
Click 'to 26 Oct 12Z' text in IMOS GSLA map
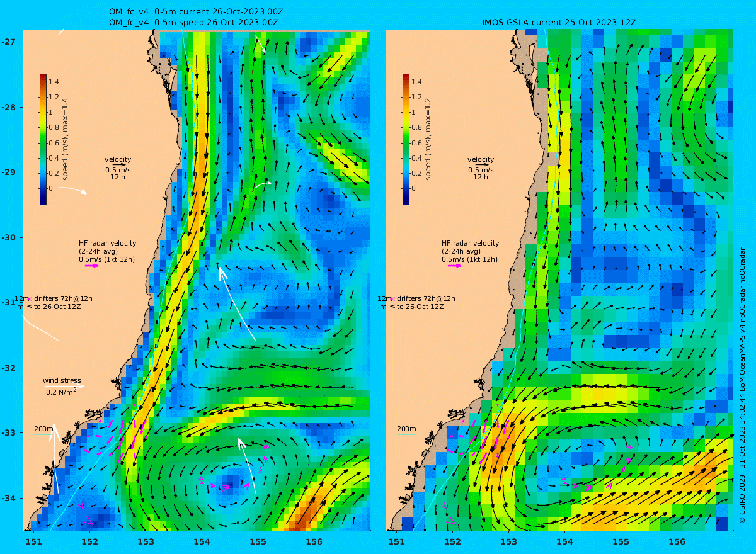421,307
